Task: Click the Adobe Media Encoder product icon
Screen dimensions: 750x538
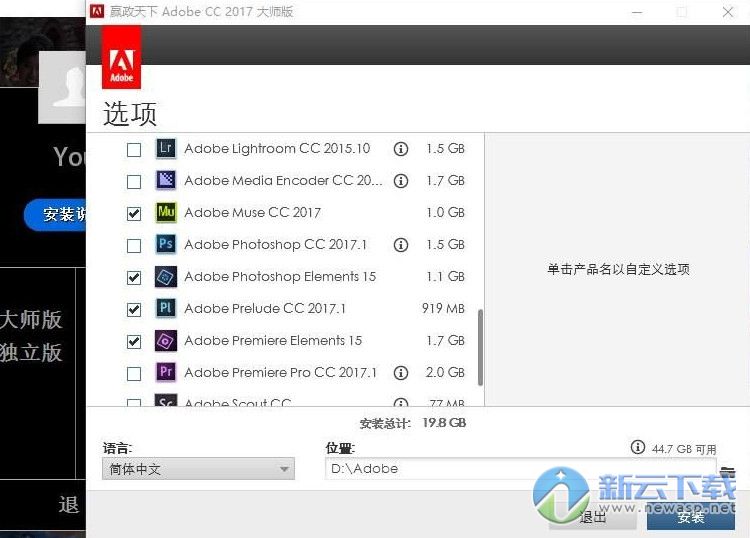Action: (x=165, y=180)
